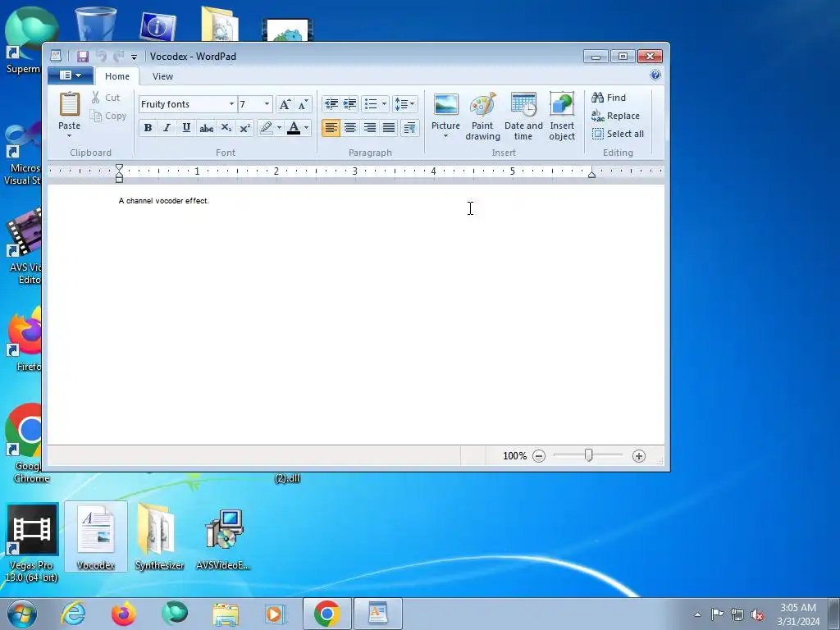
Task: Toggle Superscript formatting
Action: pyautogui.click(x=244, y=127)
